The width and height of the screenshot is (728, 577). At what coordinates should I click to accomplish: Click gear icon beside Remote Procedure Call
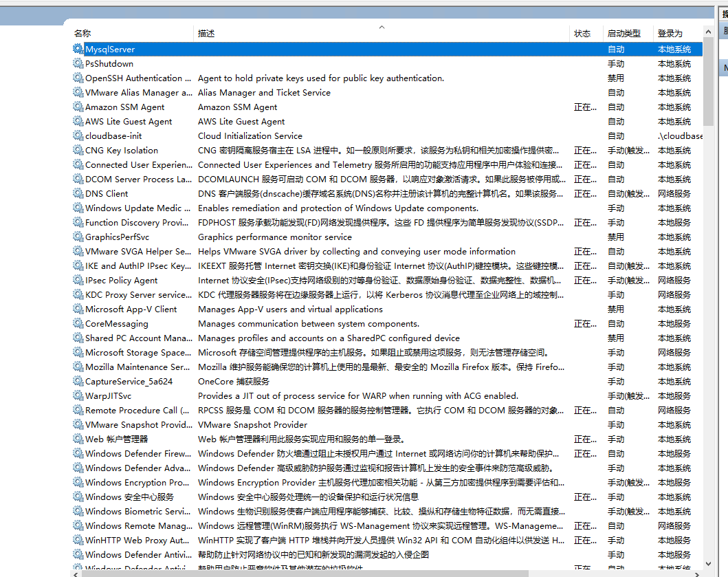tap(78, 410)
